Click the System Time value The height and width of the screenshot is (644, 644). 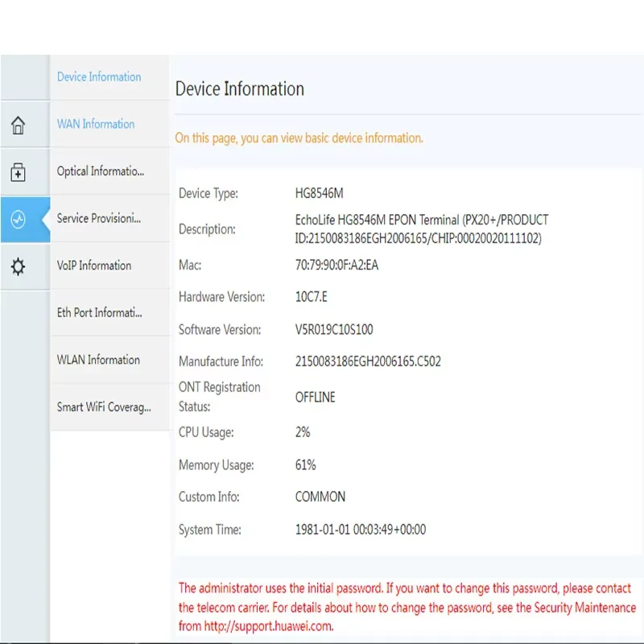pyautogui.click(x=361, y=530)
